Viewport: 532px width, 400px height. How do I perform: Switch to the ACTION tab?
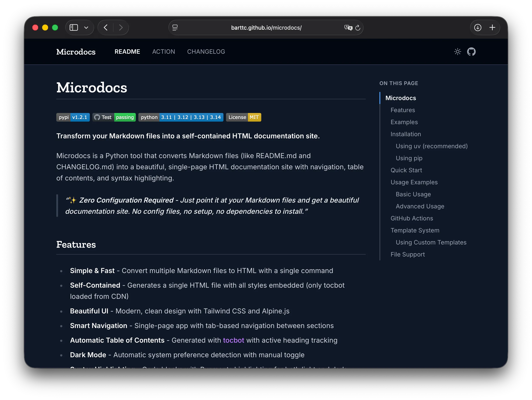164,52
